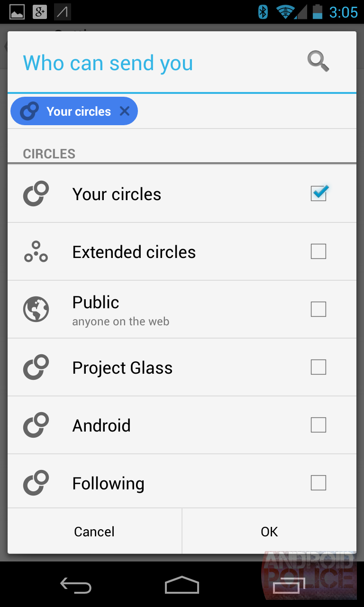Check the Extended circles checkbox
The image size is (364, 607).
(318, 251)
